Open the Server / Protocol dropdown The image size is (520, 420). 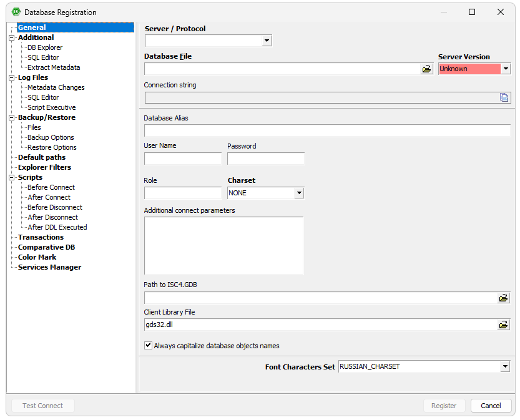[x=267, y=41]
